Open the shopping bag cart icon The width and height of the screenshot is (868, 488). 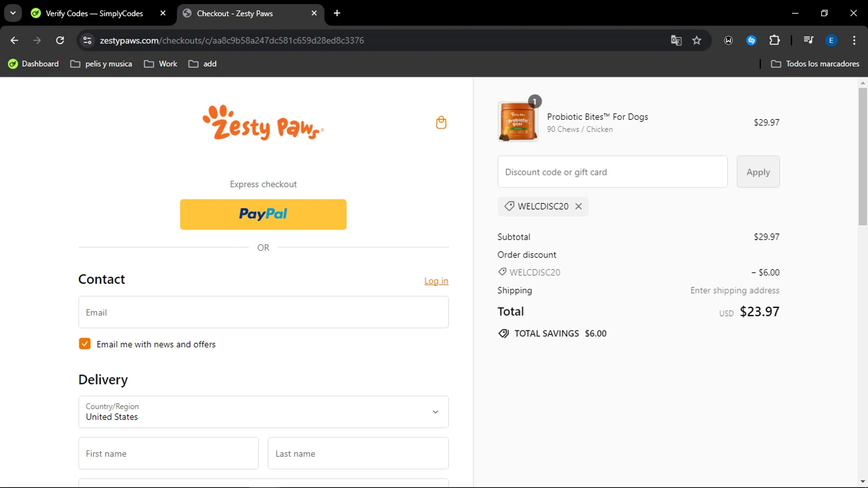441,122
